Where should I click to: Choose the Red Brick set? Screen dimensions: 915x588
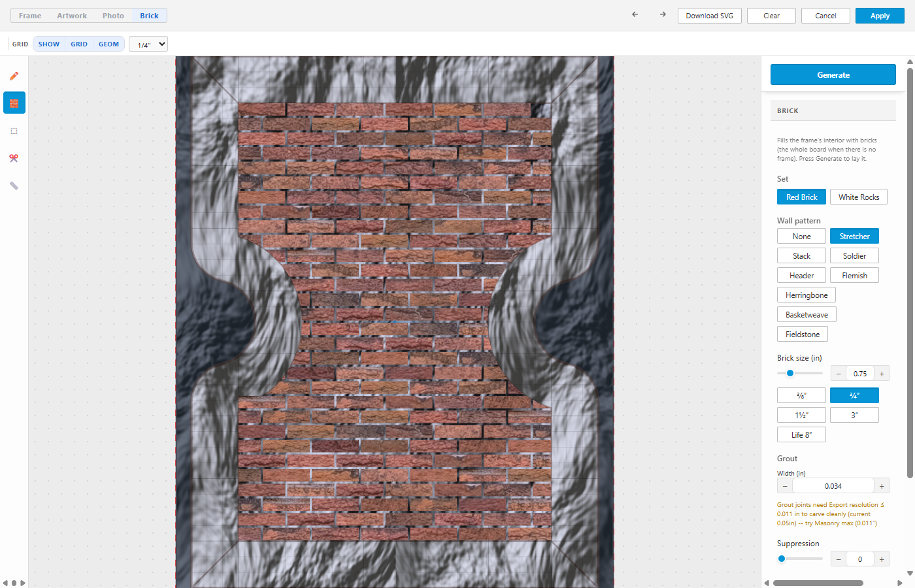[x=801, y=197]
